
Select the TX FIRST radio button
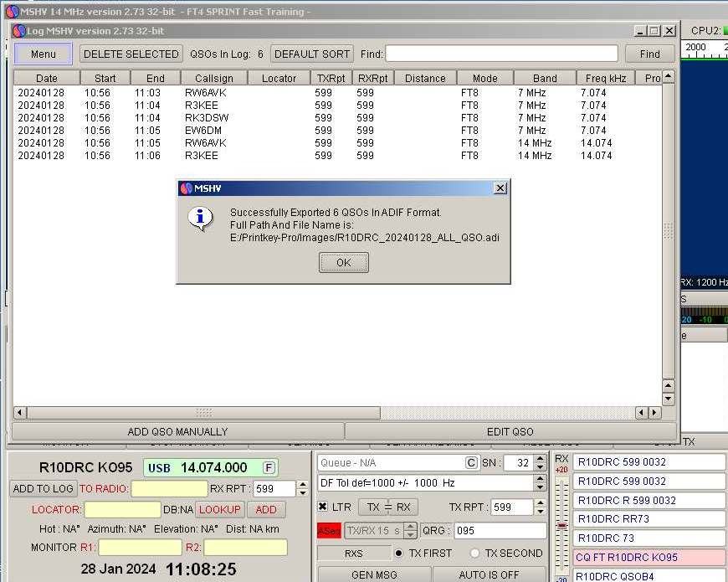coord(399,553)
